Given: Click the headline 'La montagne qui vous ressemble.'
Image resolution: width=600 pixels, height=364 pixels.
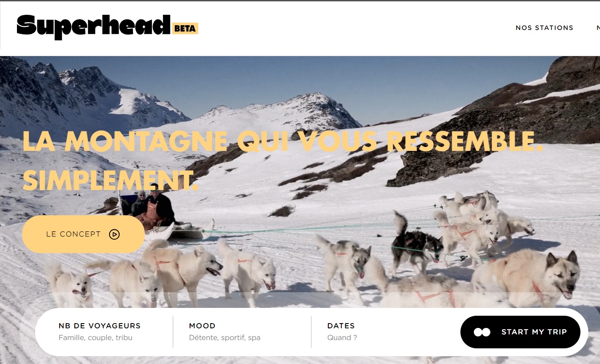Looking at the screenshot, I should tap(283, 140).
